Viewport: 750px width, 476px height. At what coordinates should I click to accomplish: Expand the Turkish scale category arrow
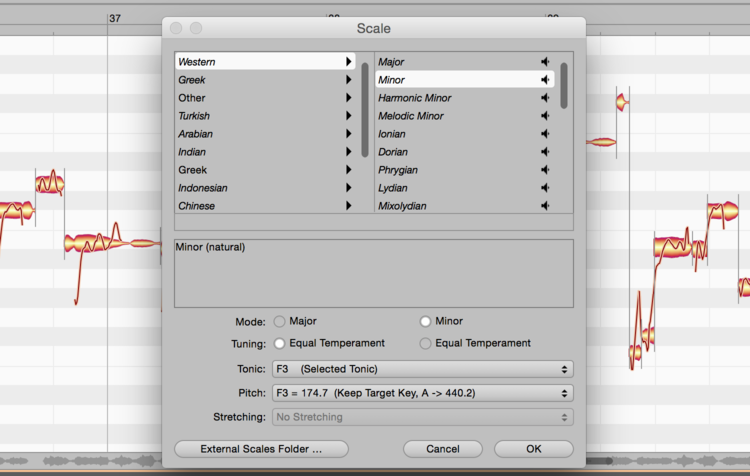349,116
